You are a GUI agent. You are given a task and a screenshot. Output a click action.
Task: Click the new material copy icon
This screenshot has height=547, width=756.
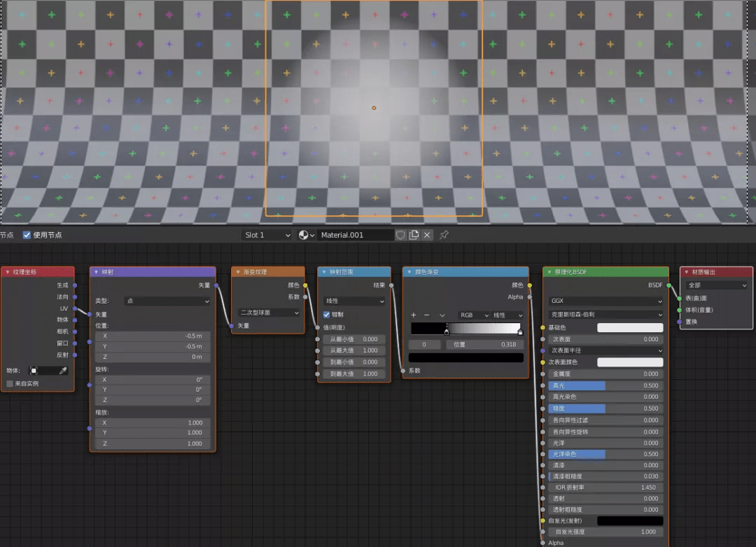414,235
